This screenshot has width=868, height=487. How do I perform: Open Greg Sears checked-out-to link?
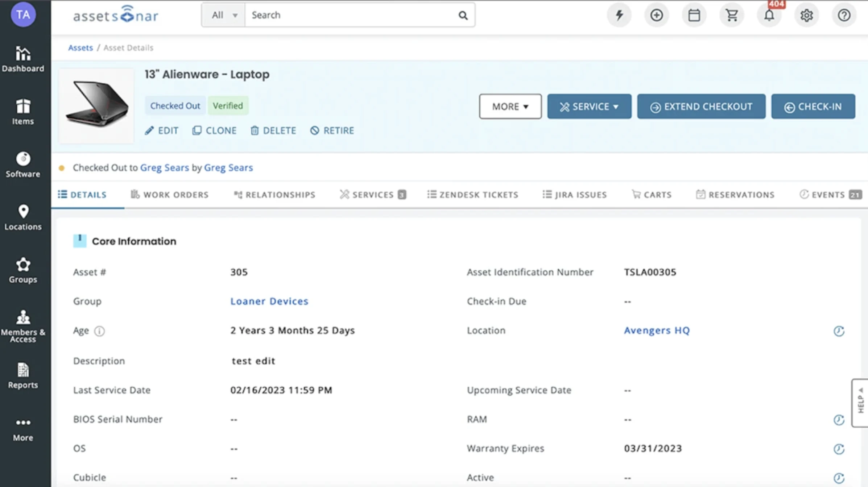165,168
